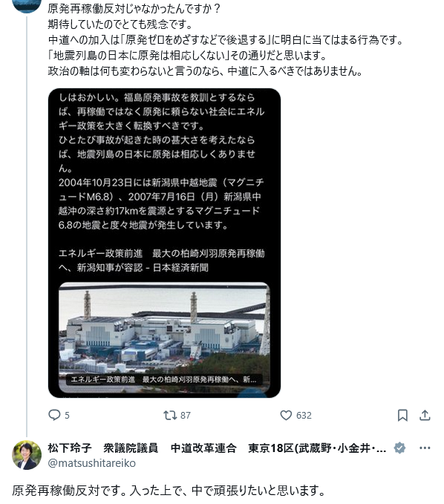
Task: Click the Kashiwazaki-Kariwa power plant photo
Action: point(164,338)
